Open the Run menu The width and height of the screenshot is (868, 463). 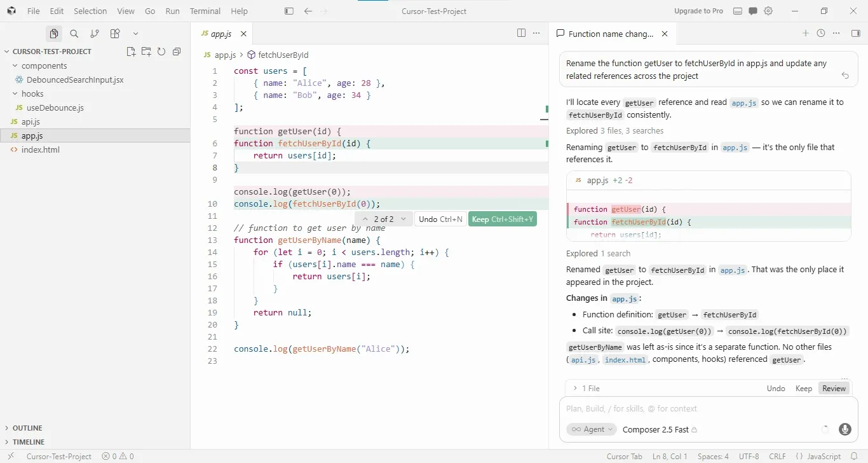point(172,11)
